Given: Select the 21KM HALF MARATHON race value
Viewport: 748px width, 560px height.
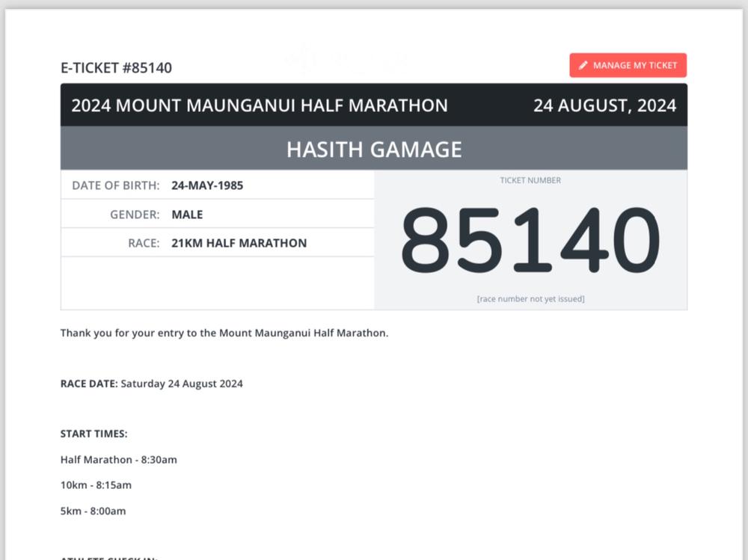Looking at the screenshot, I should tap(239, 243).
